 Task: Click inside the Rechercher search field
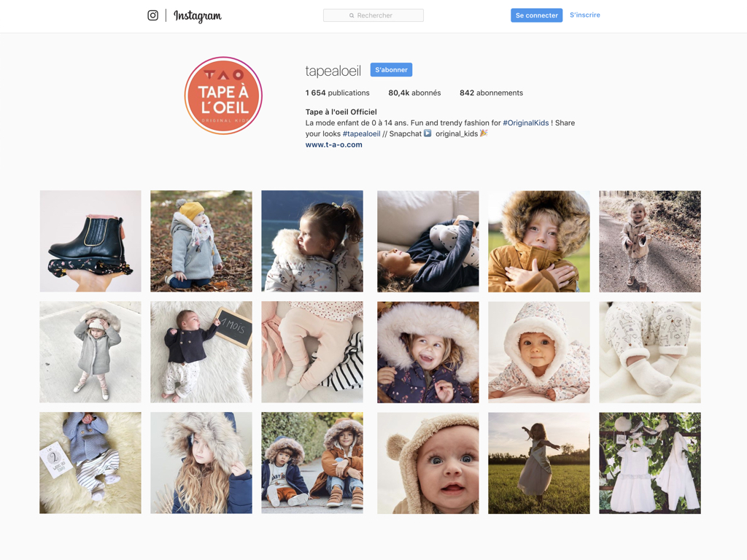click(x=373, y=15)
